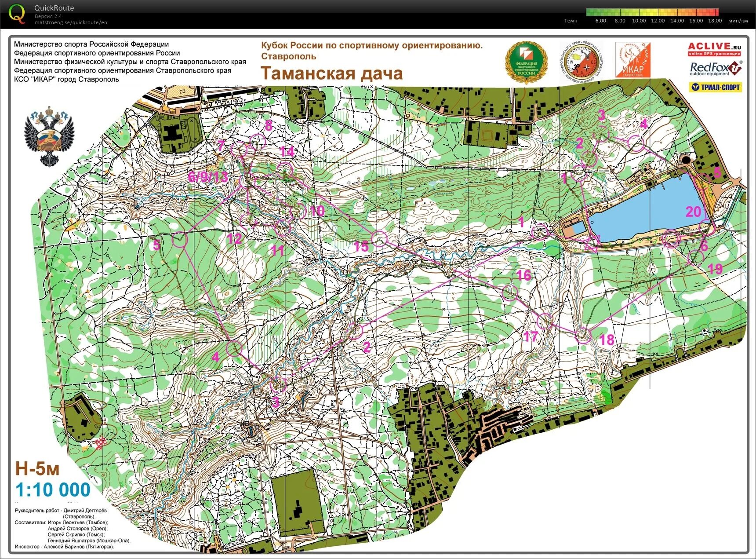The height and width of the screenshot is (559, 756).
Task: Open the matstroeng.se/quickroute/en link
Action: click(71, 22)
